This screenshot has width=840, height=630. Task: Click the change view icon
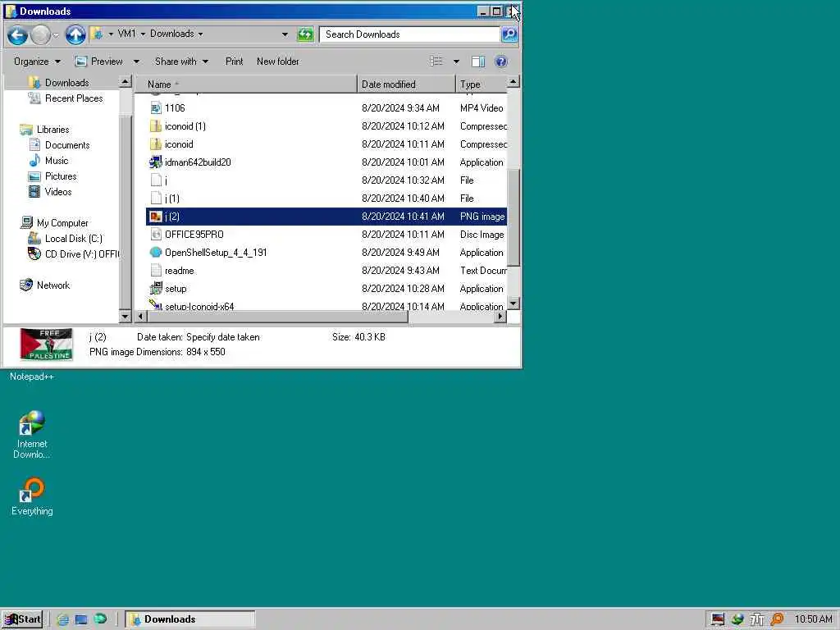click(x=436, y=62)
